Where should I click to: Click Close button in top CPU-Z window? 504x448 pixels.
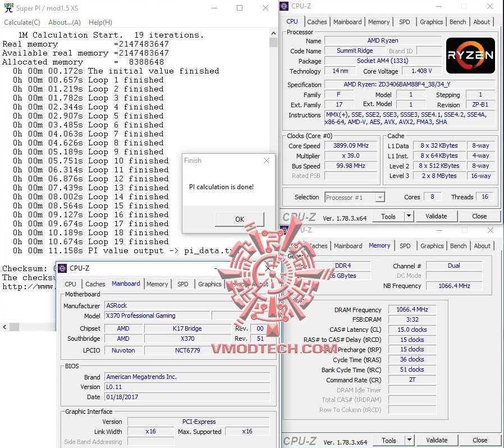pos(479,217)
